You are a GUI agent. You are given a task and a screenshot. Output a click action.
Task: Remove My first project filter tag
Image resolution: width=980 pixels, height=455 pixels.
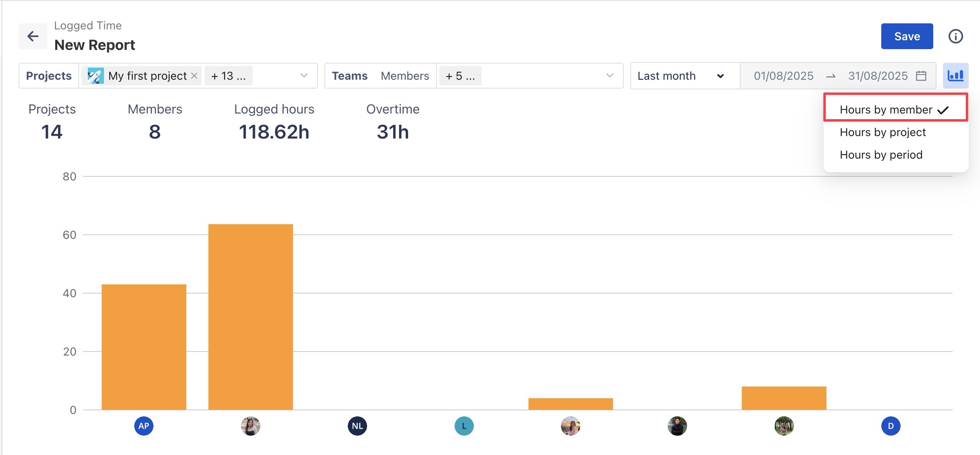coord(194,76)
